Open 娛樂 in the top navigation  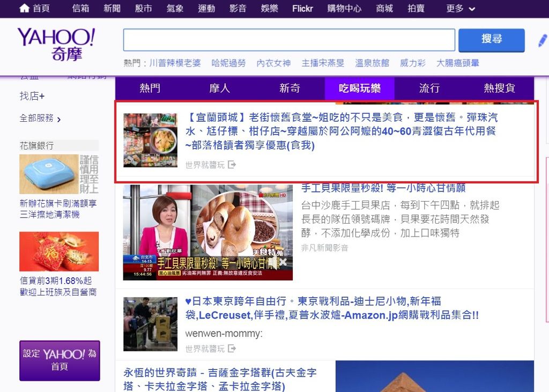pyautogui.click(x=270, y=9)
